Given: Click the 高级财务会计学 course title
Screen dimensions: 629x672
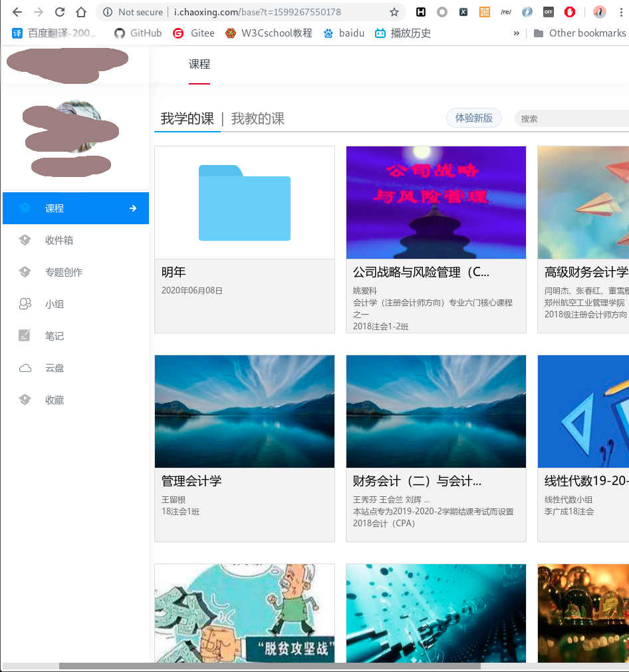Looking at the screenshot, I should 586,272.
